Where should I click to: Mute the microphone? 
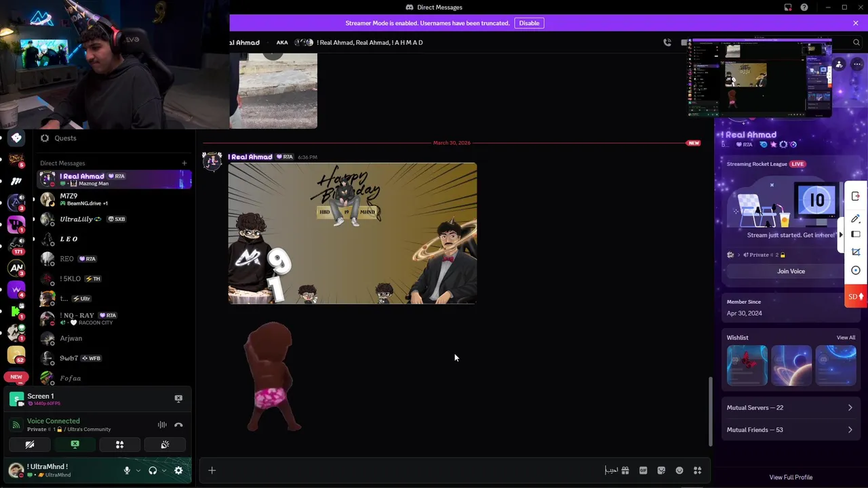click(x=127, y=470)
